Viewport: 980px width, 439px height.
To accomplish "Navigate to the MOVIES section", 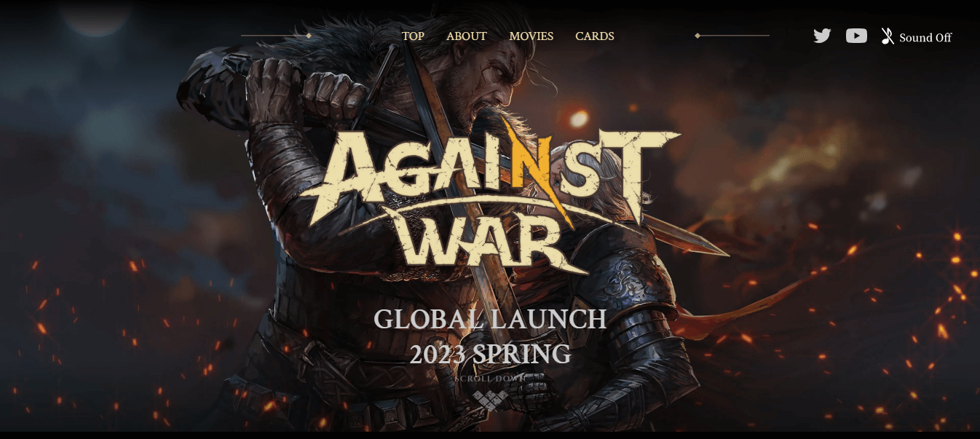I will pos(532,36).
